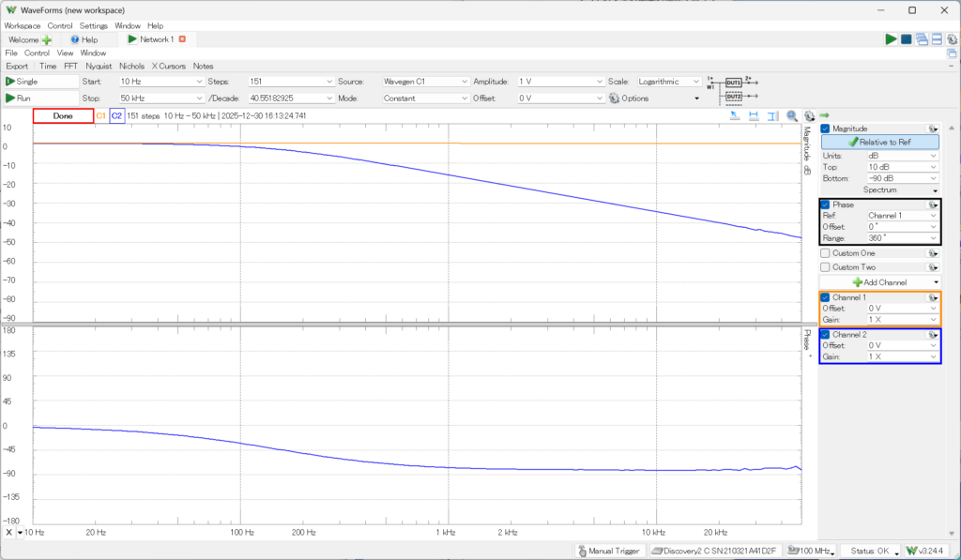Click the green global Run-all play icon
Screen dimensions: 961x560
(891, 39)
